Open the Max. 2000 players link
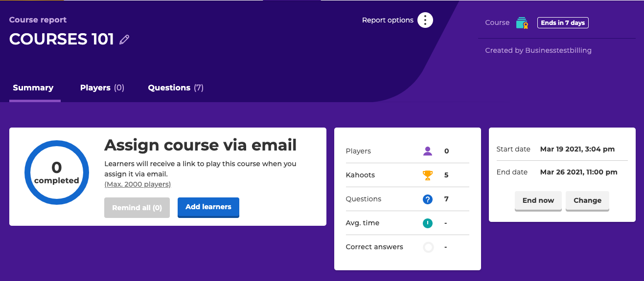The width and height of the screenshot is (644, 281). pos(138,184)
